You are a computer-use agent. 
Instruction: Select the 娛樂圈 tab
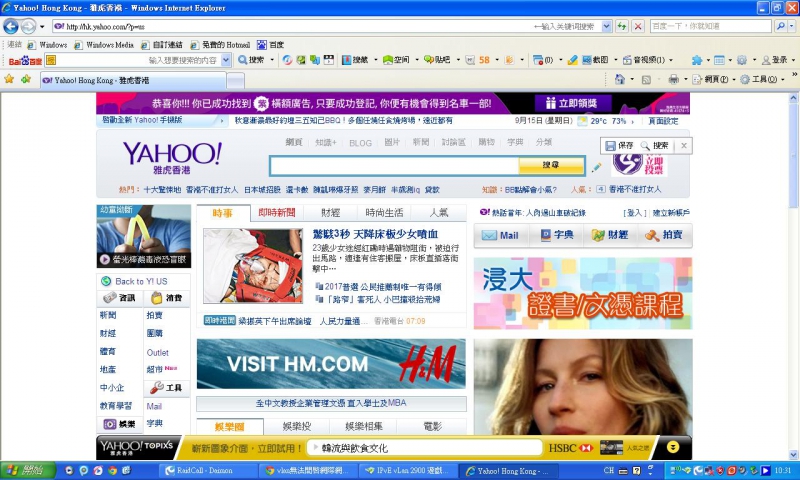tap(230, 426)
